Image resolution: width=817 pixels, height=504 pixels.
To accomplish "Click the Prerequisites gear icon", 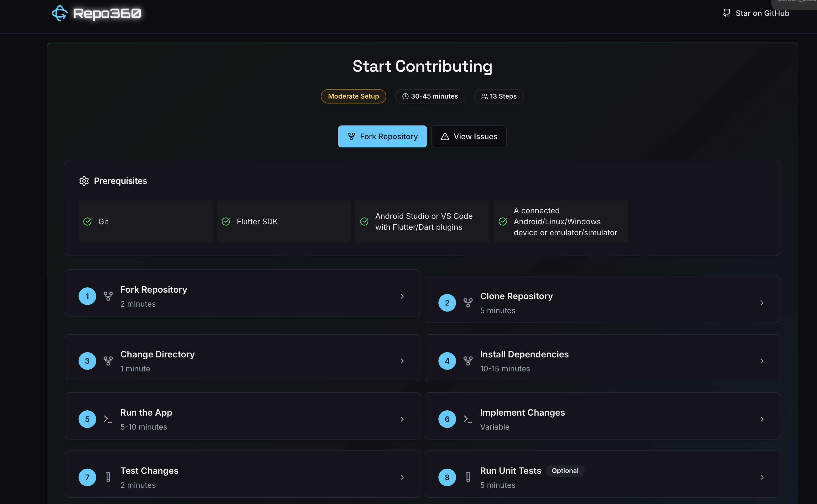I will tap(84, 181).
